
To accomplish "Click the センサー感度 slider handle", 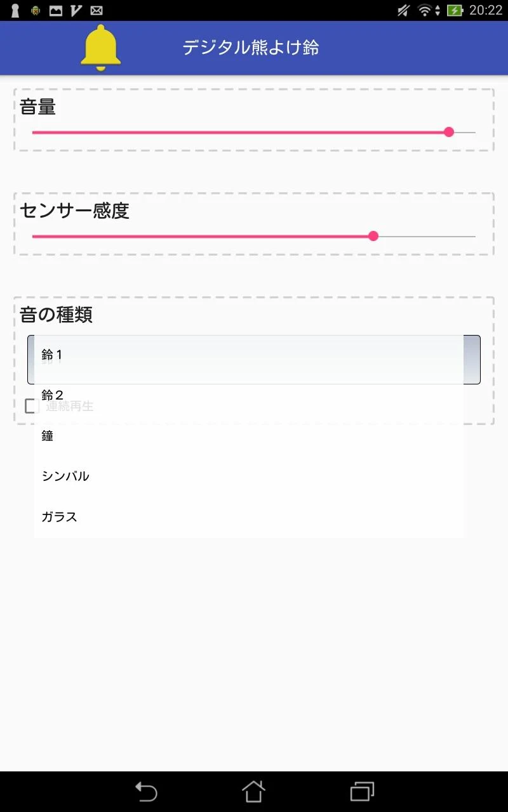I will click(373, 236).
